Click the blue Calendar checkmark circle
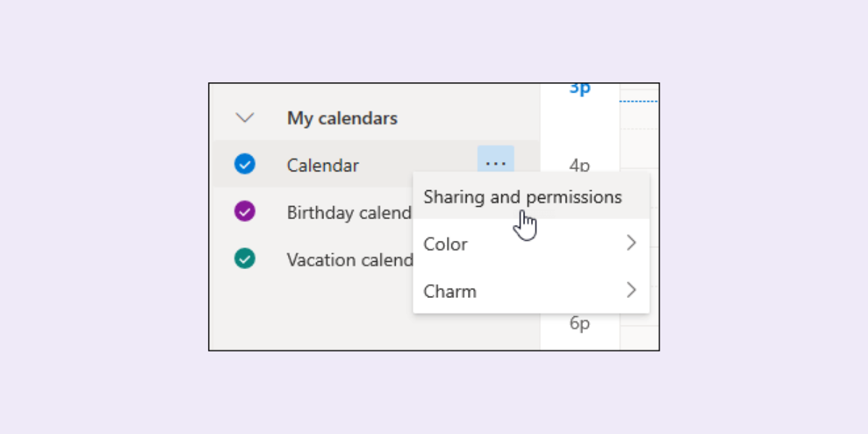The image size is (868, 434). (x=245, y=164)
